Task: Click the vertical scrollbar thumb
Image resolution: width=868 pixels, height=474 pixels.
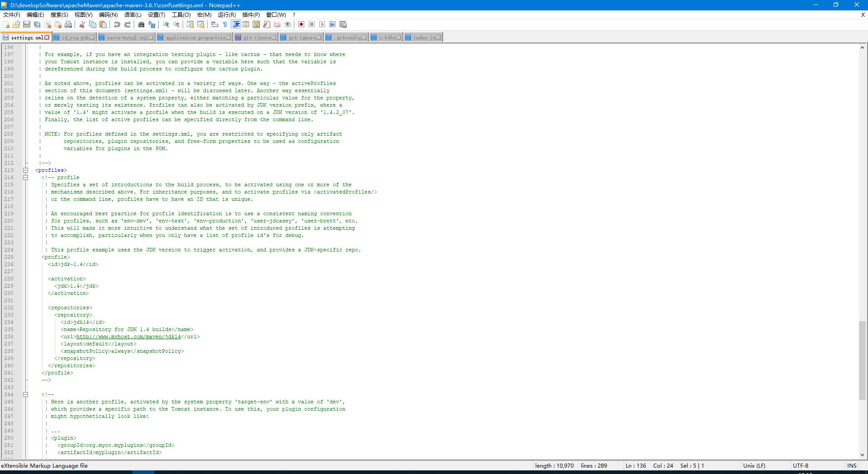Action: pyautogui.click(x=863, y=360)
